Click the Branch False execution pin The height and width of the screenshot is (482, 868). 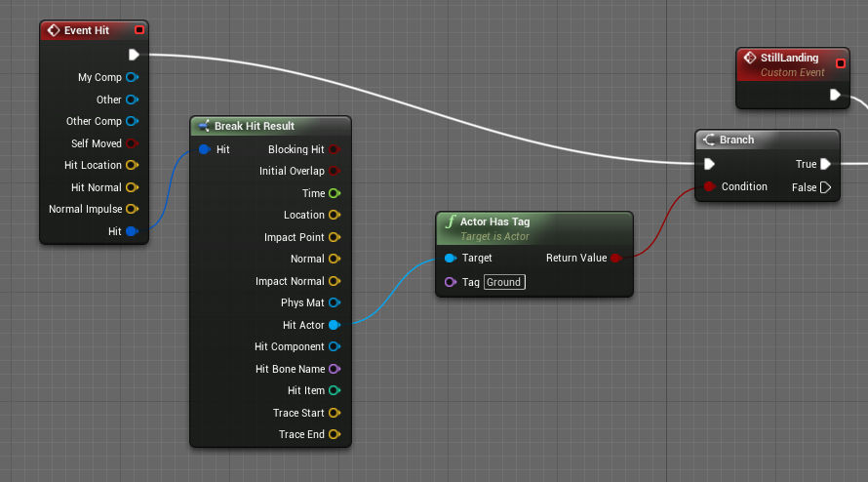pos(825,187)
